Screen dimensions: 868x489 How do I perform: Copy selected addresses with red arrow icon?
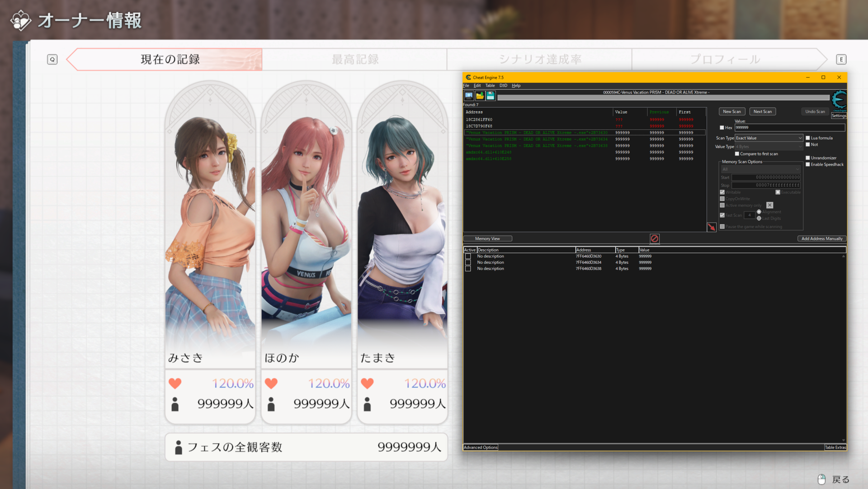[x=712, y=227]
